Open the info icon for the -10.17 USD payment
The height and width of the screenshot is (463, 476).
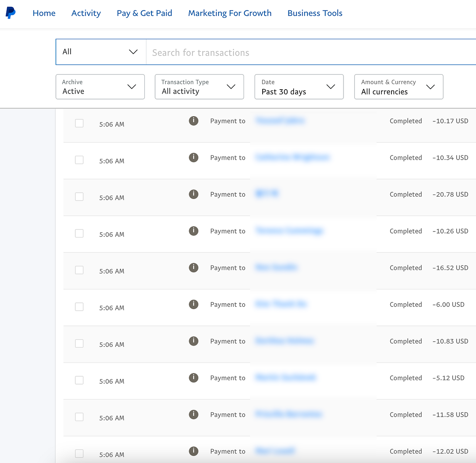point(194,121)
